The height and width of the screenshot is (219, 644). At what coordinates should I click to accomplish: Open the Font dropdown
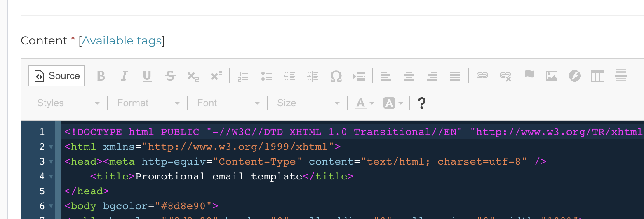[x=228, y=103]
